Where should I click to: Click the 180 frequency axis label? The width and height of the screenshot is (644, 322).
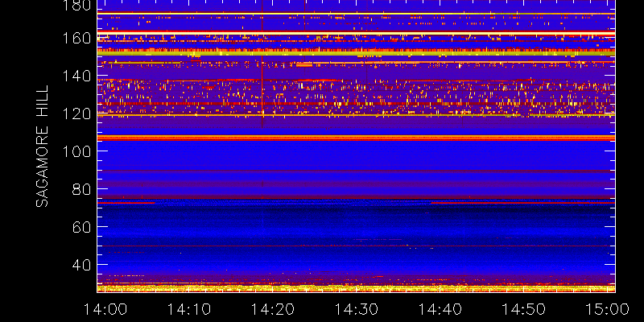coord(76,5)
